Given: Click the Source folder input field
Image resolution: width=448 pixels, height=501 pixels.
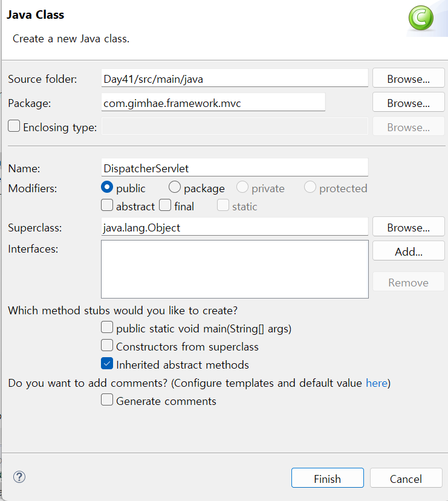Looking at the screenshot, I should pos(235,78).
